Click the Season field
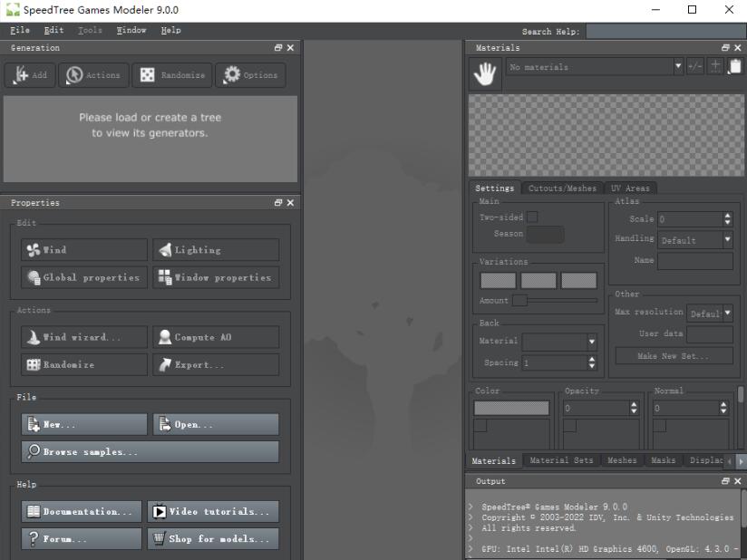Screen dimensions: 747x560 [546, 234]
